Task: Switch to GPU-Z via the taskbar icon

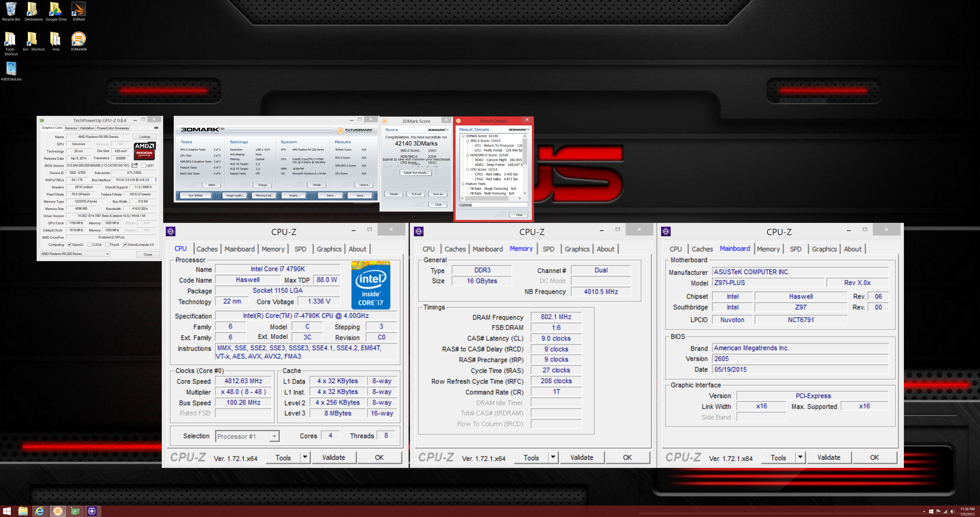Action: pos(75,511)
